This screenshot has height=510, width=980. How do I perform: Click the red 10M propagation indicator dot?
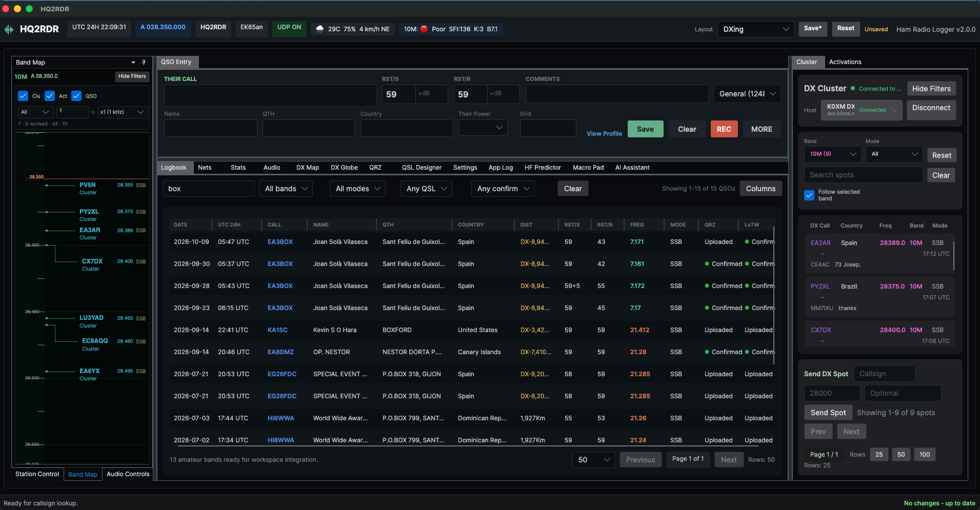(424, 29)
